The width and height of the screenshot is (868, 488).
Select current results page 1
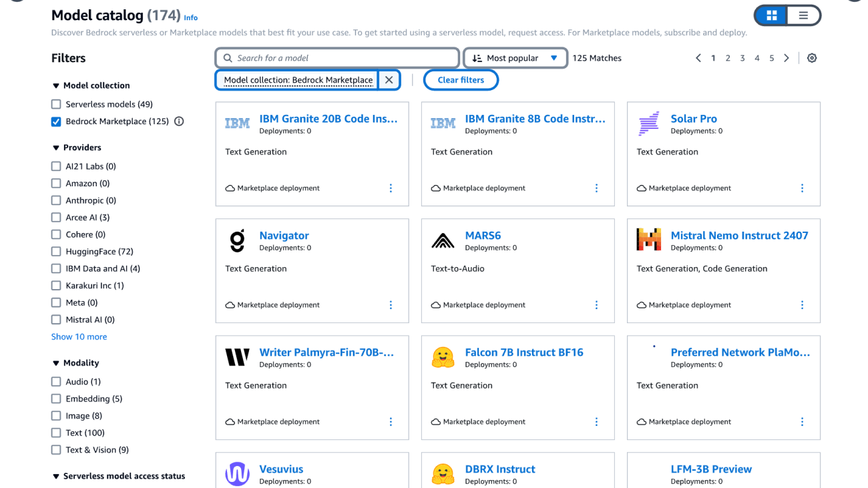pyautogui.click(x=713, y=58)
